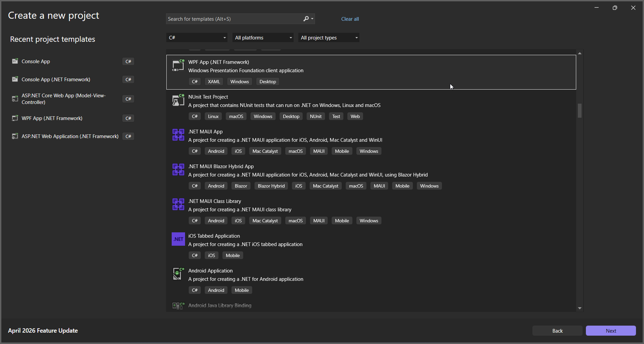Select WPF App (.NET Framework) in recent templates
644x344 pixels.
click(x=73, y=118)
